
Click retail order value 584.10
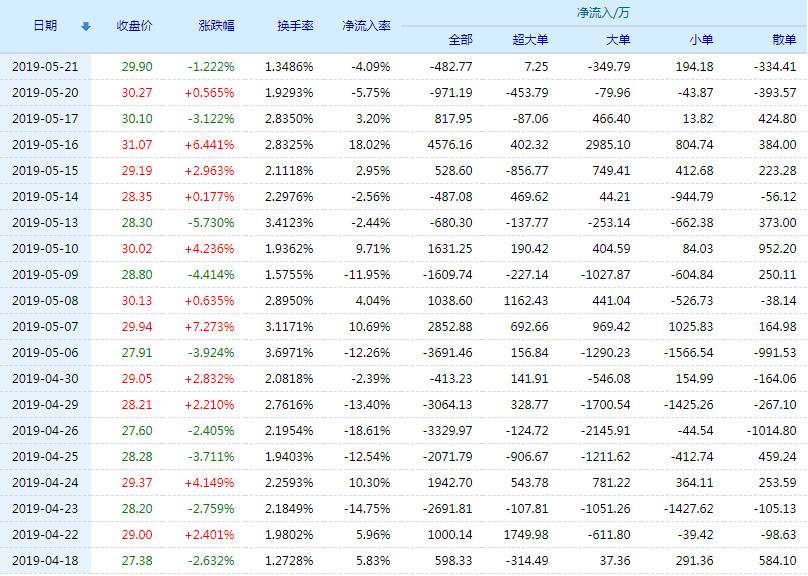tap(778, 561)
